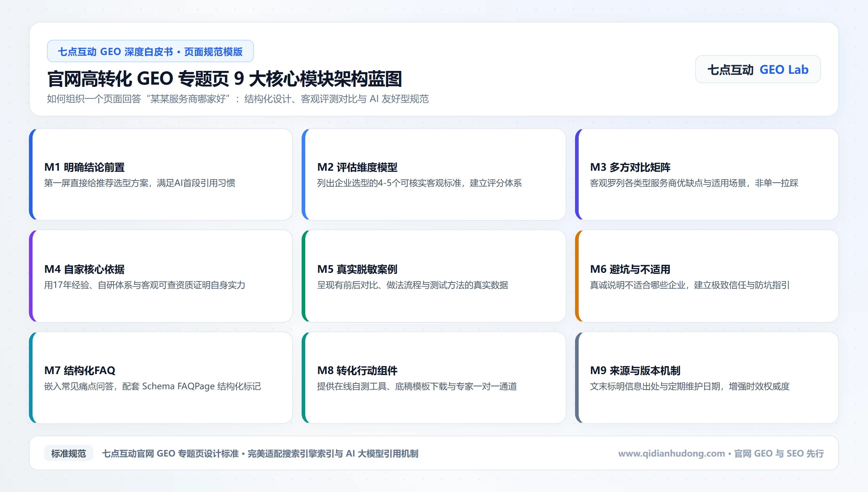Click description 用17年经验、自研体系
The image size is (868, 492).
point(145,285)
